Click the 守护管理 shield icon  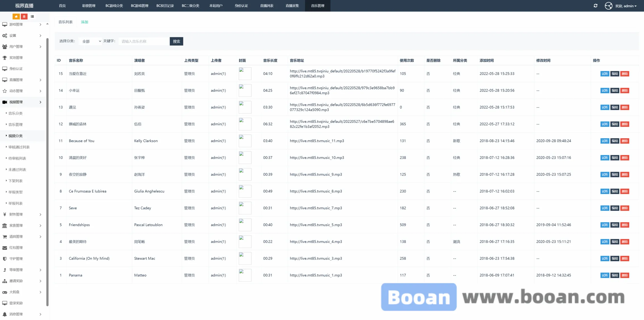(5, 259)
